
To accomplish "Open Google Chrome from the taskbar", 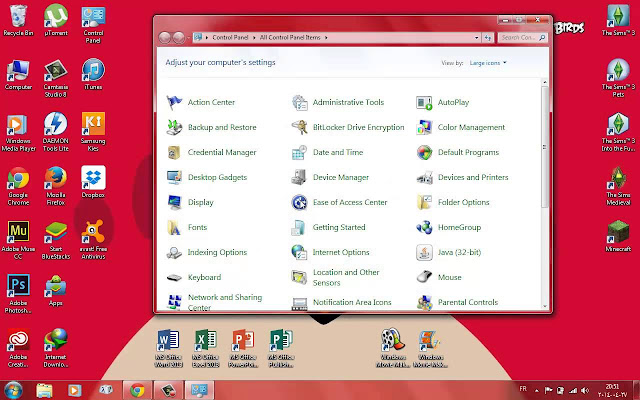I will point(137,391).
